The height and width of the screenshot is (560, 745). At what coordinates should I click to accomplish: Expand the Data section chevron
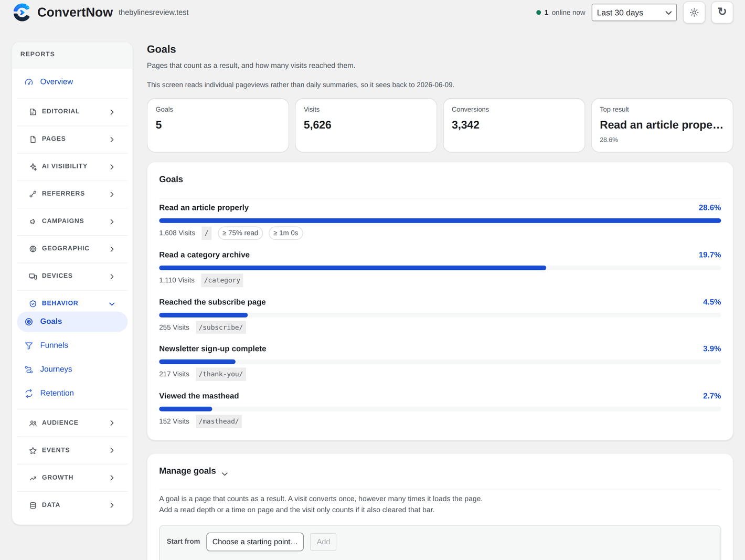click(x=112, y=505)
